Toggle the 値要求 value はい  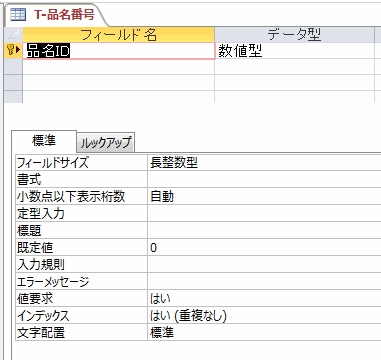[264, 298]
